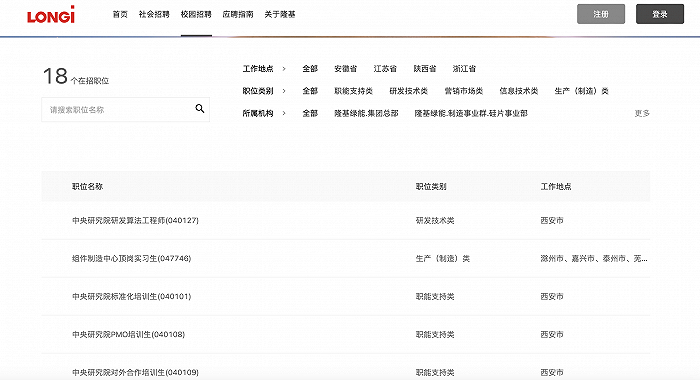
Task: Expand more organizations with 更多
Action: [x=642, y=113]
